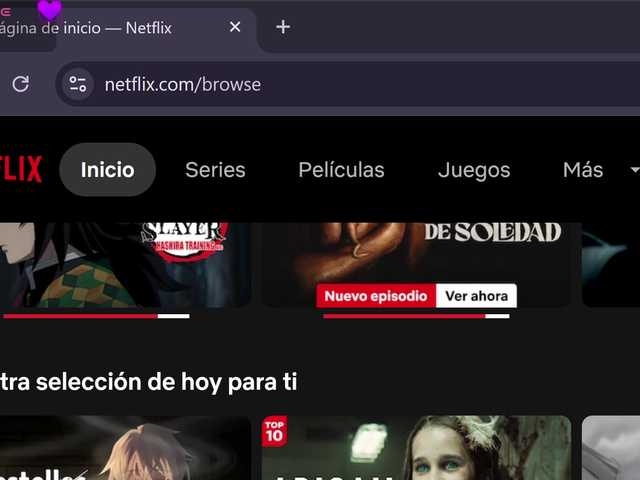Screen dimensions: 640x480
Task: Click the Nuevo episodio badge
Action: click(x=376, y=296)
